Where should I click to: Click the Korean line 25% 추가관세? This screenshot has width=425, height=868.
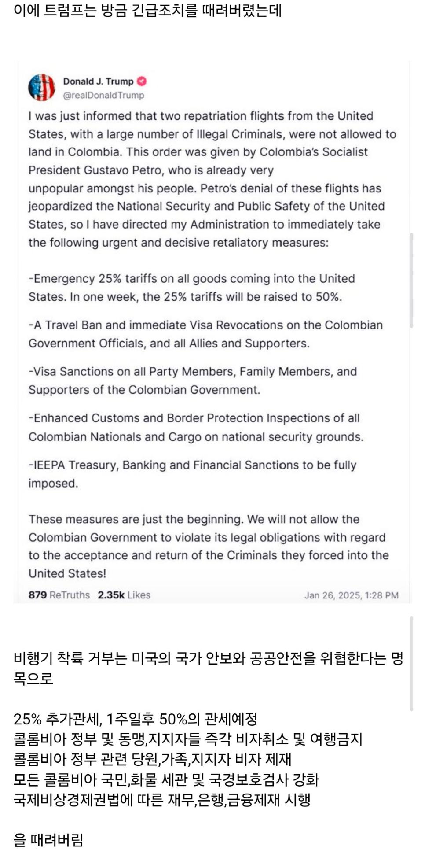point(136,719)
